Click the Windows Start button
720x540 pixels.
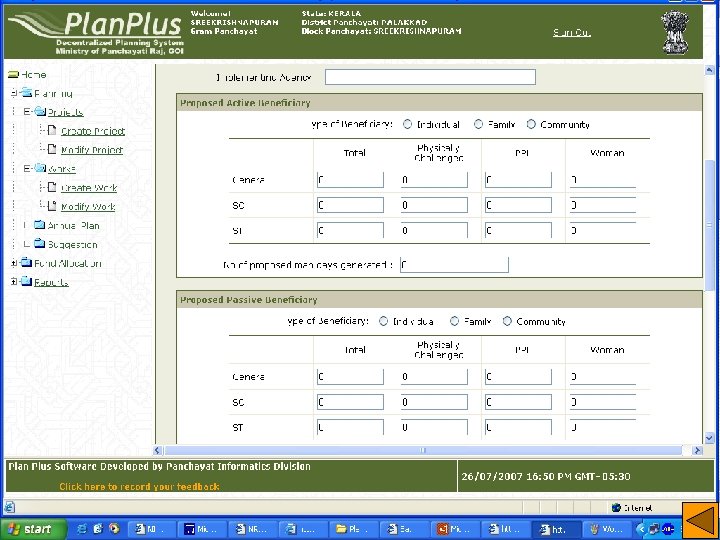[33, 529]
